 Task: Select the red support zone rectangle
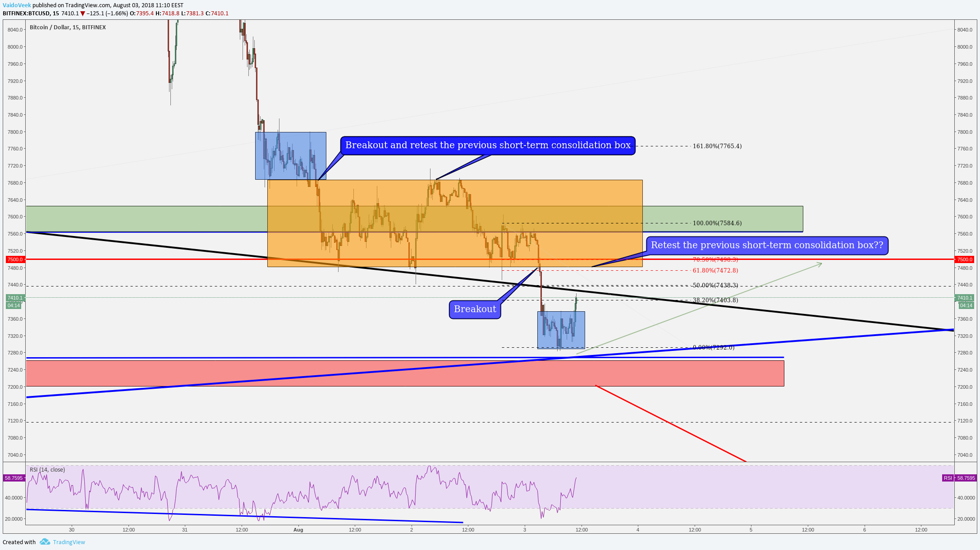coord(405,373)
